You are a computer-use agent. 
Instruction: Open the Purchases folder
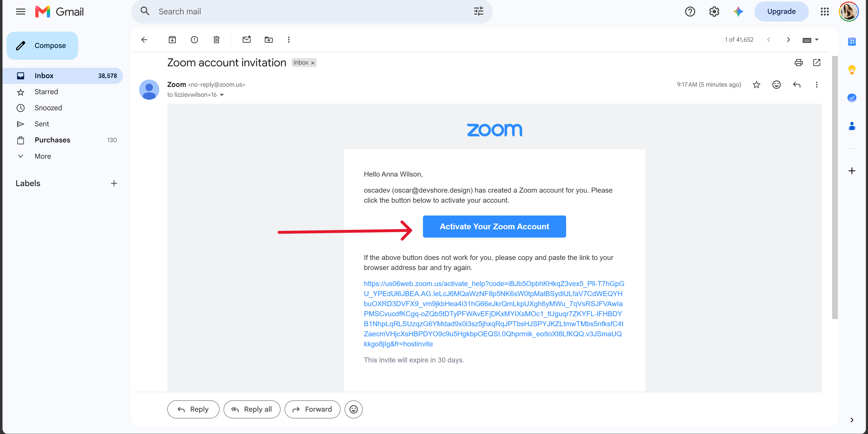[x=52, y=140]
